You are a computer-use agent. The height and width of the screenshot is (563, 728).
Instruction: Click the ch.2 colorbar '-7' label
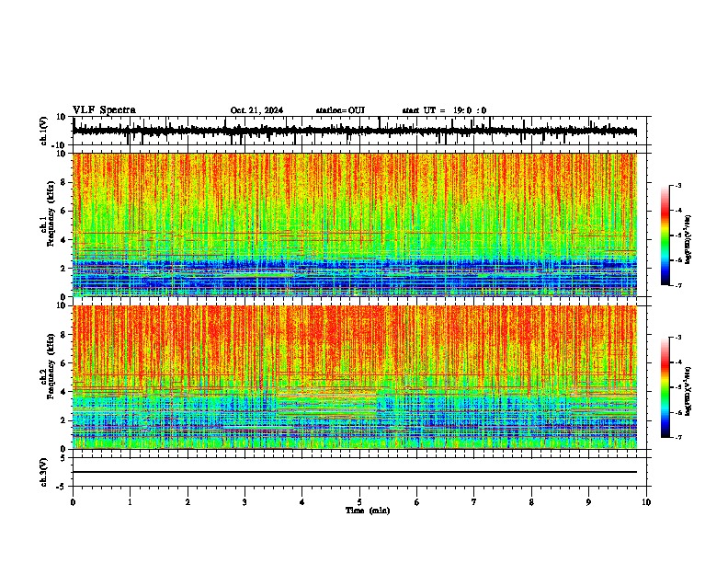678,437
